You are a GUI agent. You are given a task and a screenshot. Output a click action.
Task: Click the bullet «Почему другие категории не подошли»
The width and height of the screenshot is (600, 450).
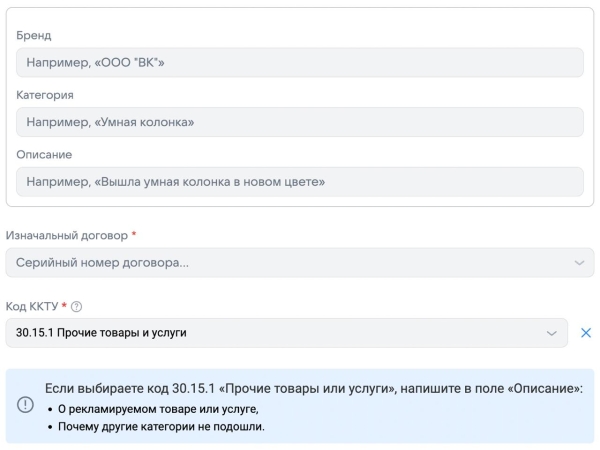(165, 427)
